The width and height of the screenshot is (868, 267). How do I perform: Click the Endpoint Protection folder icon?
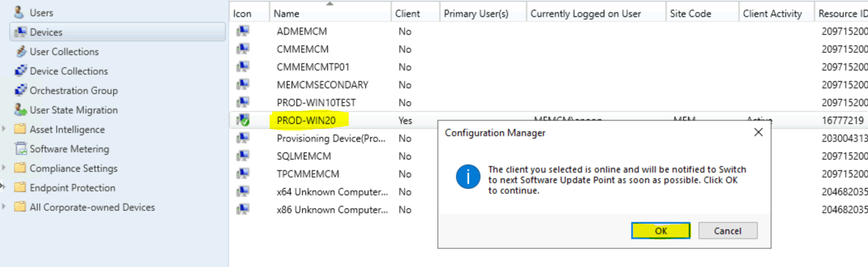click(x=20, y=188)
